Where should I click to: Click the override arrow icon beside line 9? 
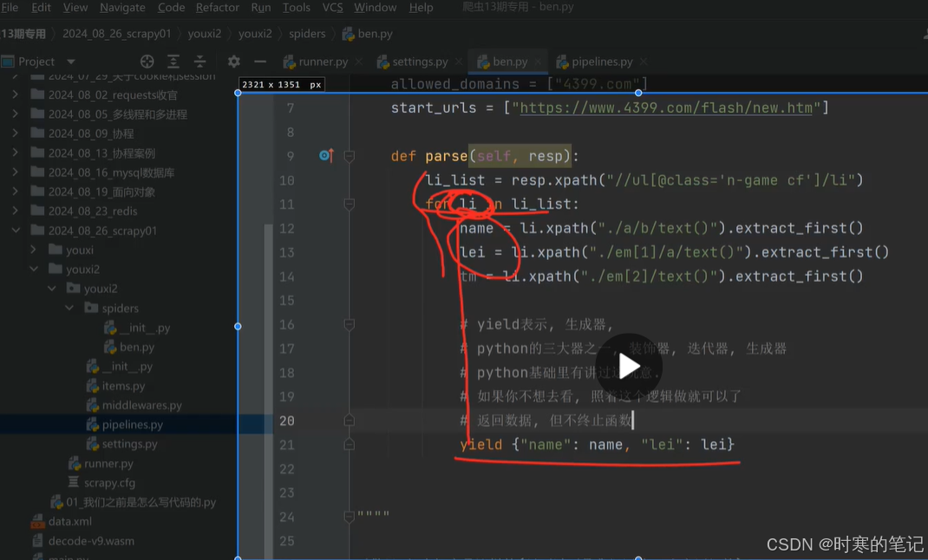[x=325, y=155]
